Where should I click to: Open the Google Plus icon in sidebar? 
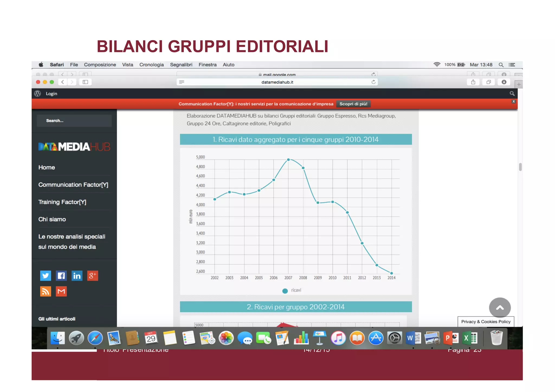click(92, 276)
